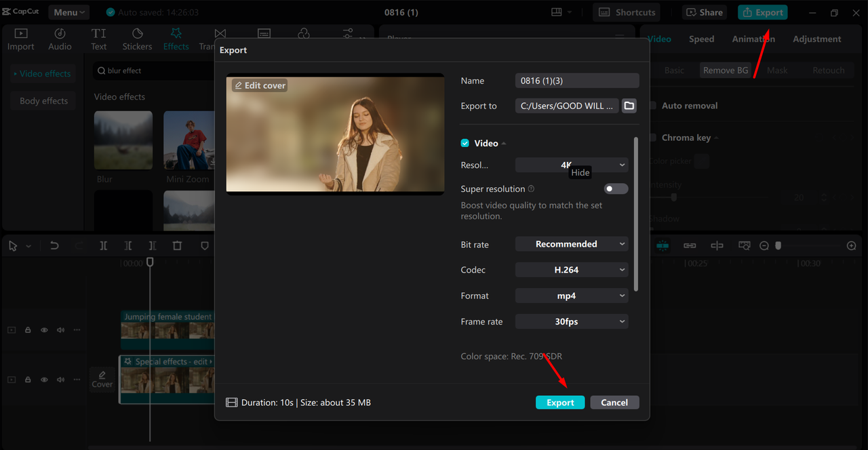Image resolution: width=868 pixels, height=450 pixels.
Task: Open the CapCut Menu dropdown
Action: tap(69, 12)
